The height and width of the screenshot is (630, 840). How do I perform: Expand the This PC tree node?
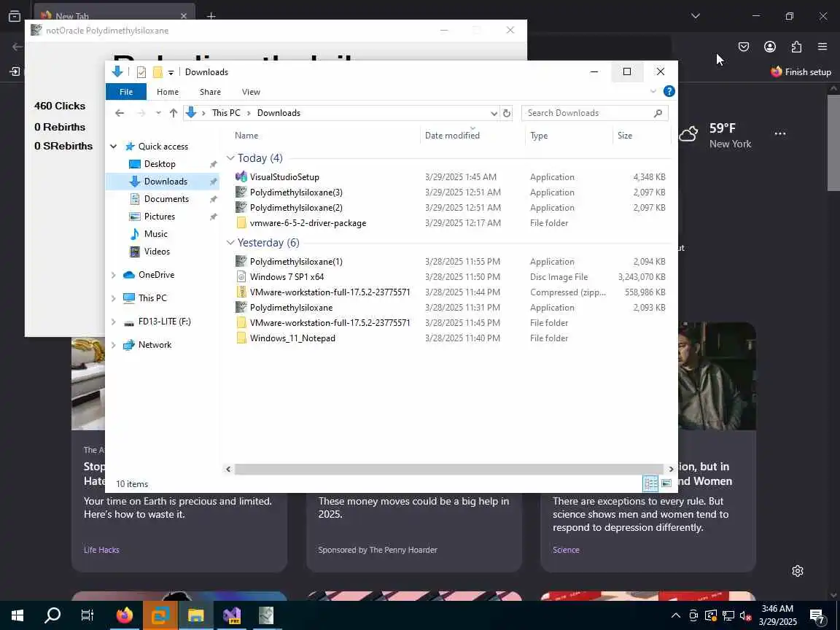114,298
